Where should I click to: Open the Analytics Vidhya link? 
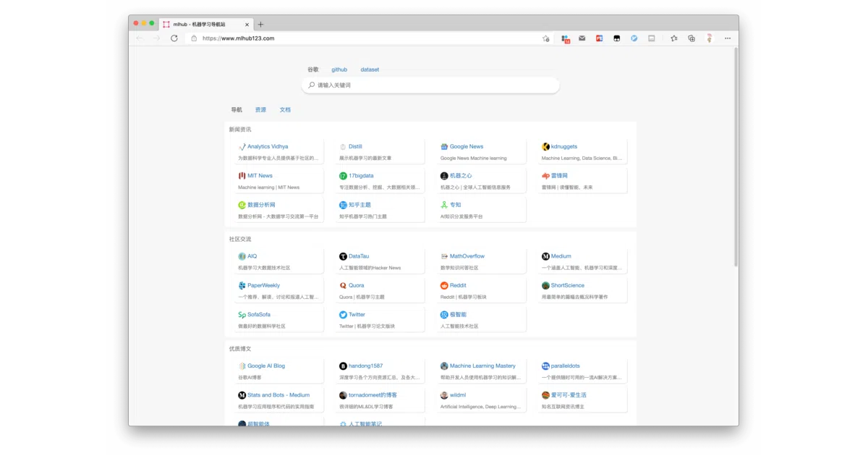pyautogui.click(x=268, y=146)
